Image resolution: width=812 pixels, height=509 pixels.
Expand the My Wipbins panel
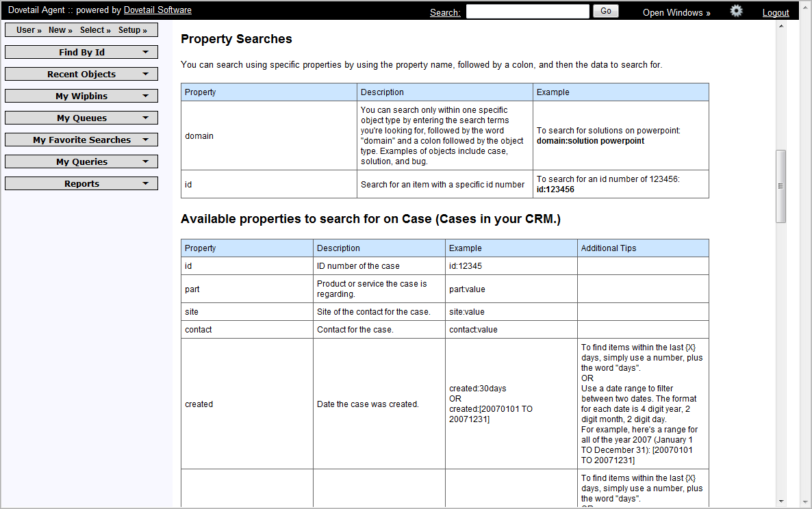point(81,96)
